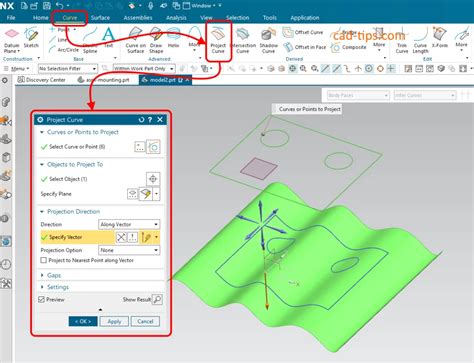
Task: Launch the Project Curve command
Action: tap(218, 41)
